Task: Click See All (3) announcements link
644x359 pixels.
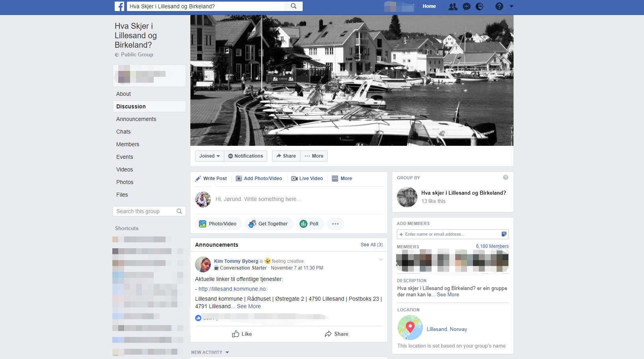Action: [371, 245]
